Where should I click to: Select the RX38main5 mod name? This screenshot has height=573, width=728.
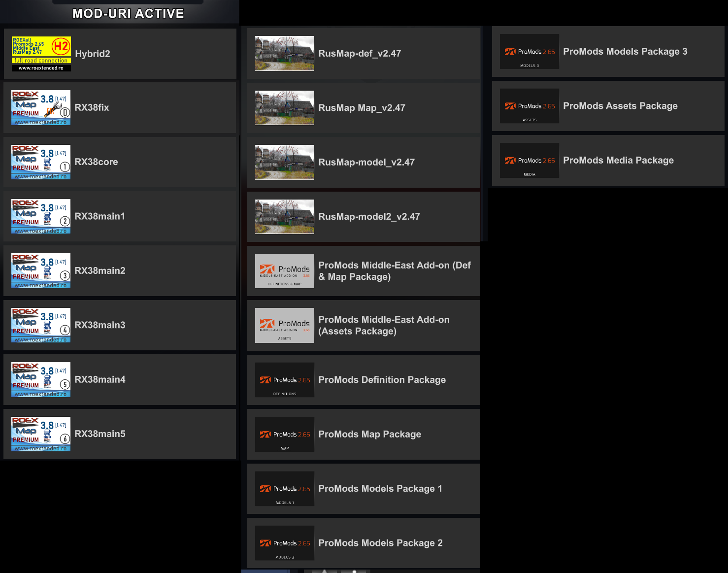pos(100,434)
